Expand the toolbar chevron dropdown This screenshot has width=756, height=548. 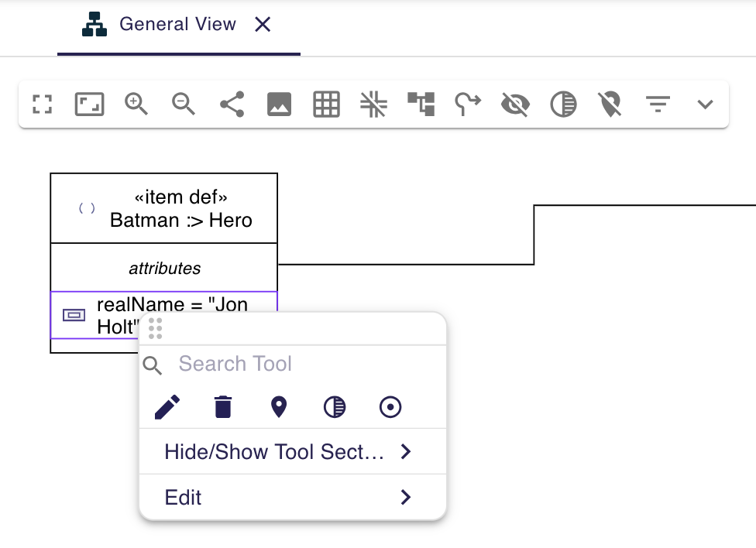point(705,104)
